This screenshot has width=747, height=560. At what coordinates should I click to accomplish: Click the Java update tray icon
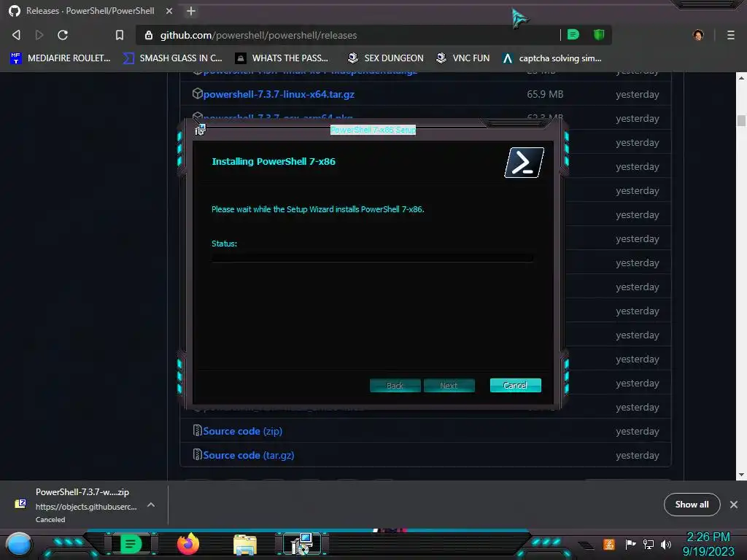point(609,544)
